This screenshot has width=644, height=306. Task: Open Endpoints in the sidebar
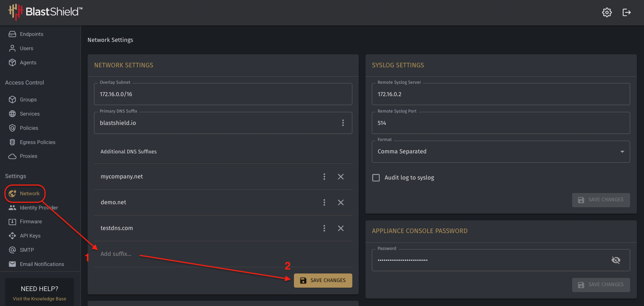click(x=31, y=34)
